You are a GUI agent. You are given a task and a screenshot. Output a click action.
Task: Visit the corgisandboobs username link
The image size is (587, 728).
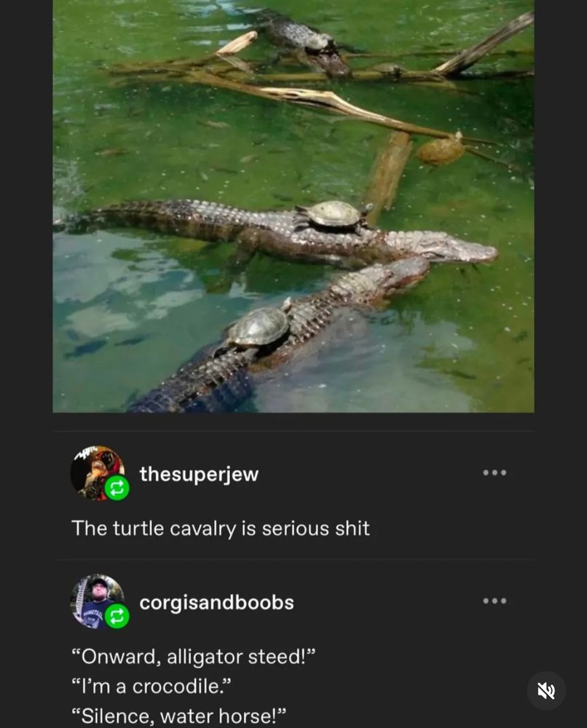tap(216, 603)
